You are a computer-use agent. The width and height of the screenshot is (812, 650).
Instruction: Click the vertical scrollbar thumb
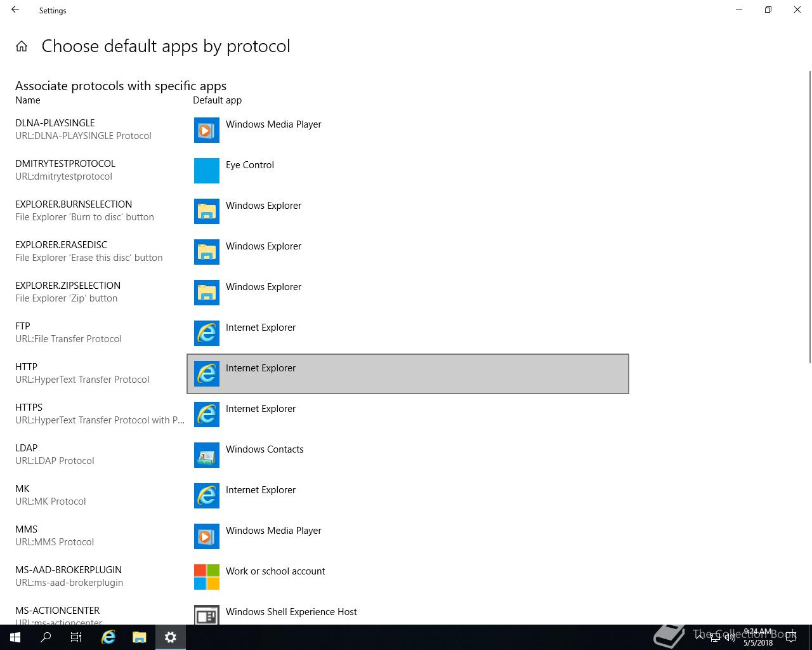tap(809, 216)
